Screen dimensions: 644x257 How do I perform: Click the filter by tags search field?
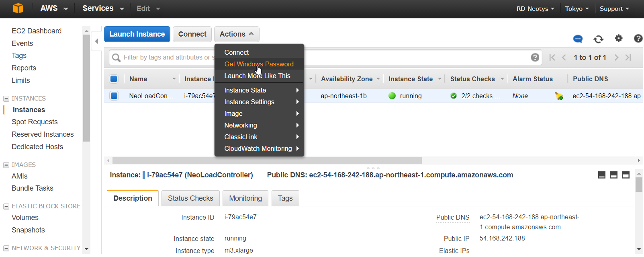click(325, 58)
